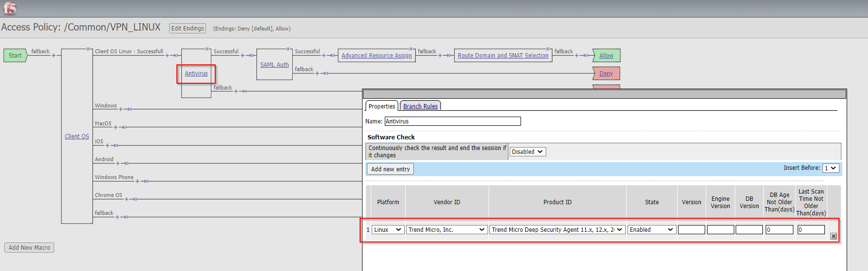The image size is (868, 271).
Task: Delete the Antivirus box with its X
Action: [x=207, y=49]
